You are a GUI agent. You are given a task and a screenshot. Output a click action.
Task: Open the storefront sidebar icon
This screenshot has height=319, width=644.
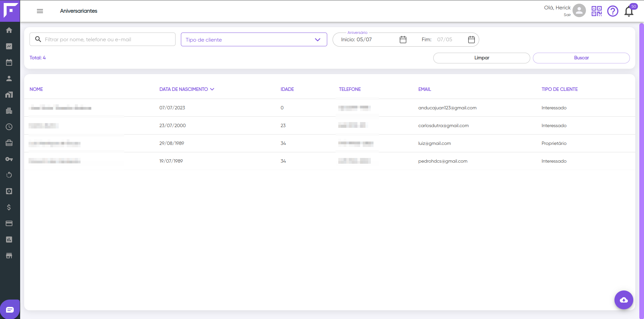click(9, 256)
